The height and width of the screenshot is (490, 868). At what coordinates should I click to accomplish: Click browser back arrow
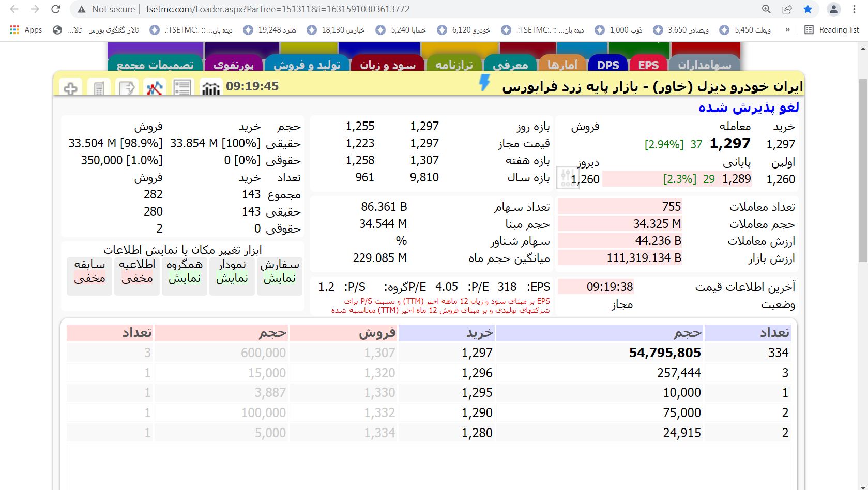click(x=14, y=9)
